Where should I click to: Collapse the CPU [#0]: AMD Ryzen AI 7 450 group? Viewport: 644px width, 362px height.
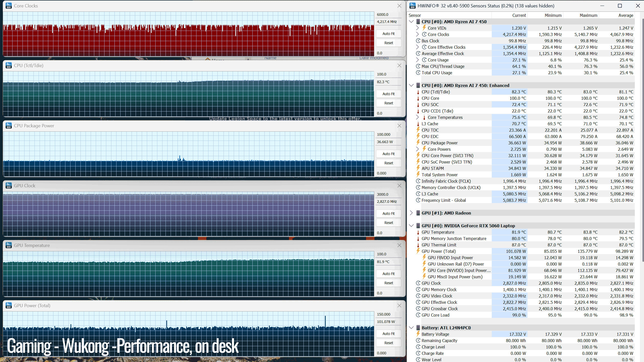[x=411, y=22]
